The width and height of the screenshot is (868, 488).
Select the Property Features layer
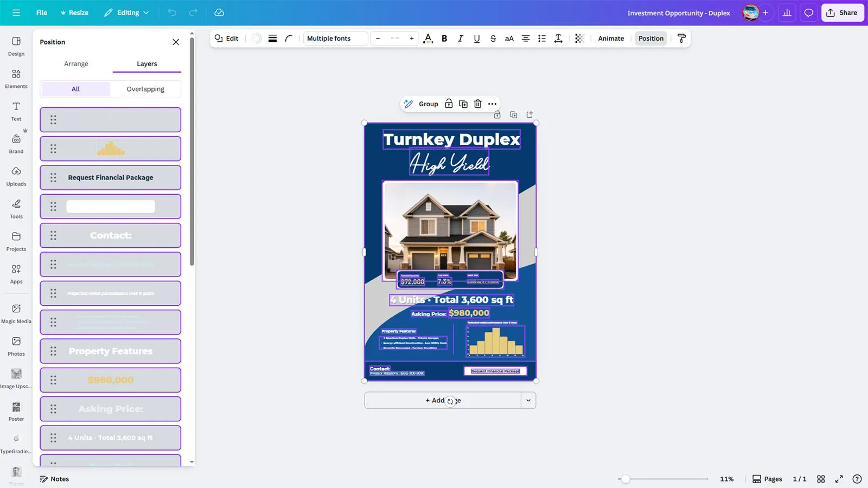(111, 351)
